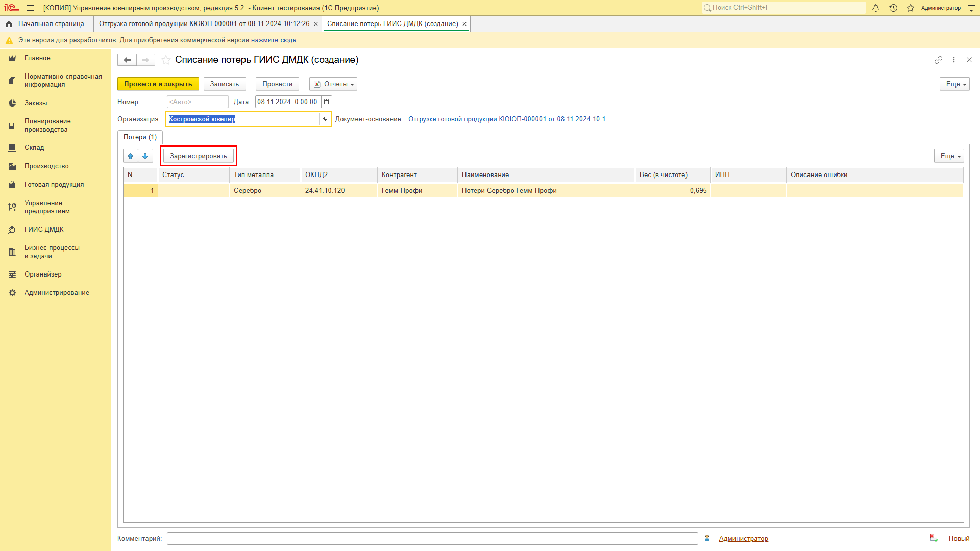Expand the top Еще menu
980x551 pixels.
pos(954,84)
